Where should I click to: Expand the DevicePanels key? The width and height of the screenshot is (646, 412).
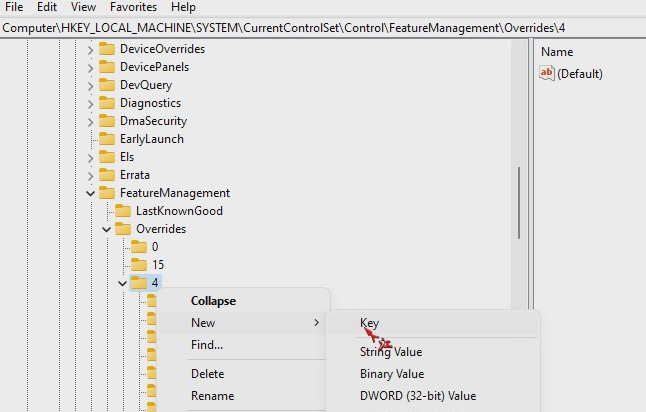(x=91, y=68)
